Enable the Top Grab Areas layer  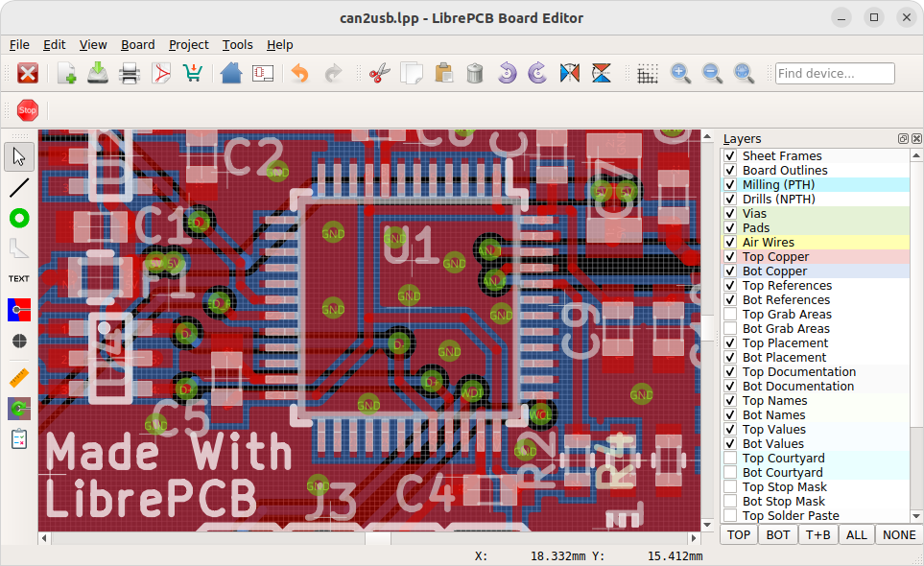coord(730,314)
